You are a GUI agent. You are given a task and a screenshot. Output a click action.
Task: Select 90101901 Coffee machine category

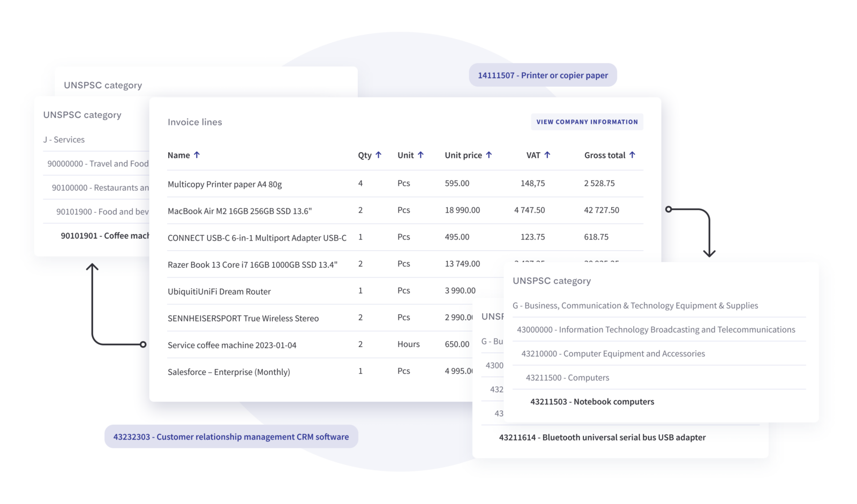coord(104,236)
